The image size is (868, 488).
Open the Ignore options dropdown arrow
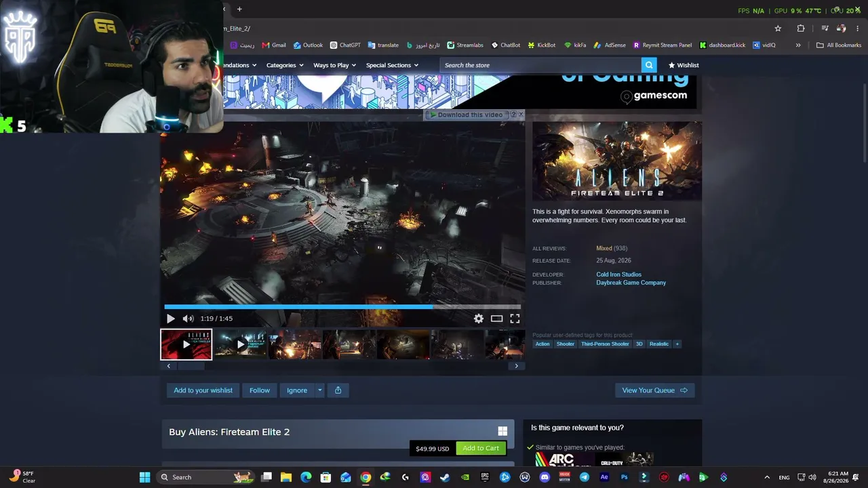(320, 390)
